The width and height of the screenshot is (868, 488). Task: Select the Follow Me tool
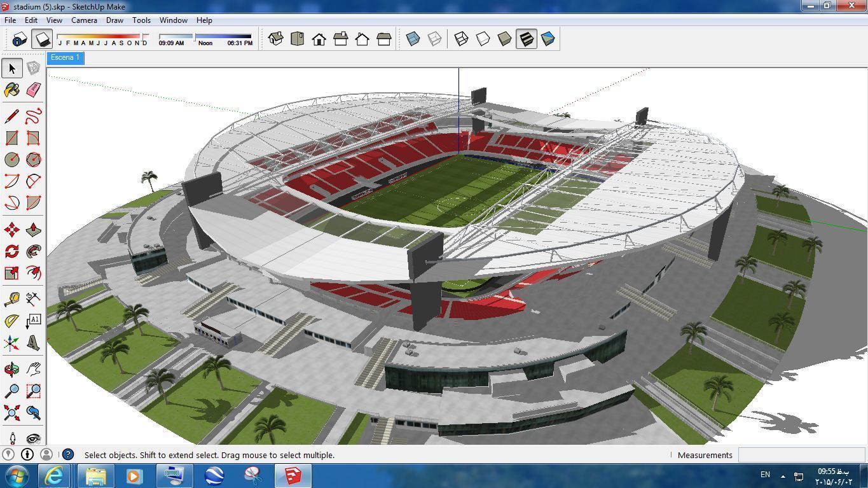(x=34, y=251)
